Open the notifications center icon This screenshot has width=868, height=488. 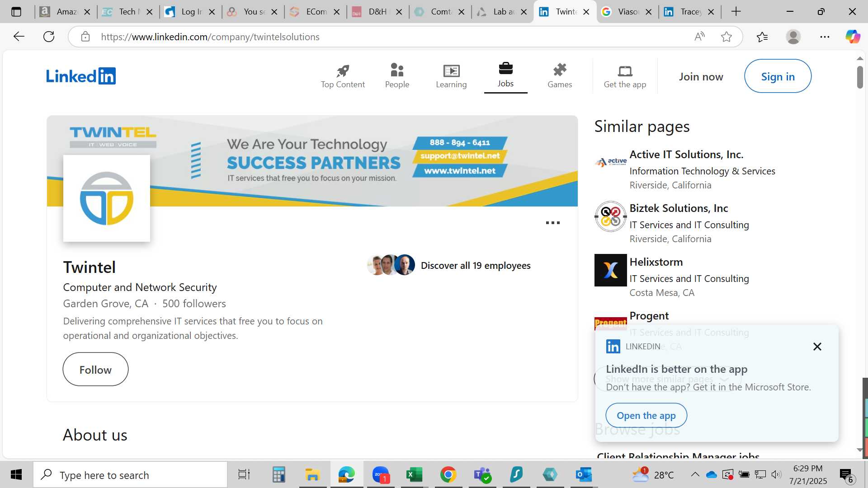click(846, 475)
